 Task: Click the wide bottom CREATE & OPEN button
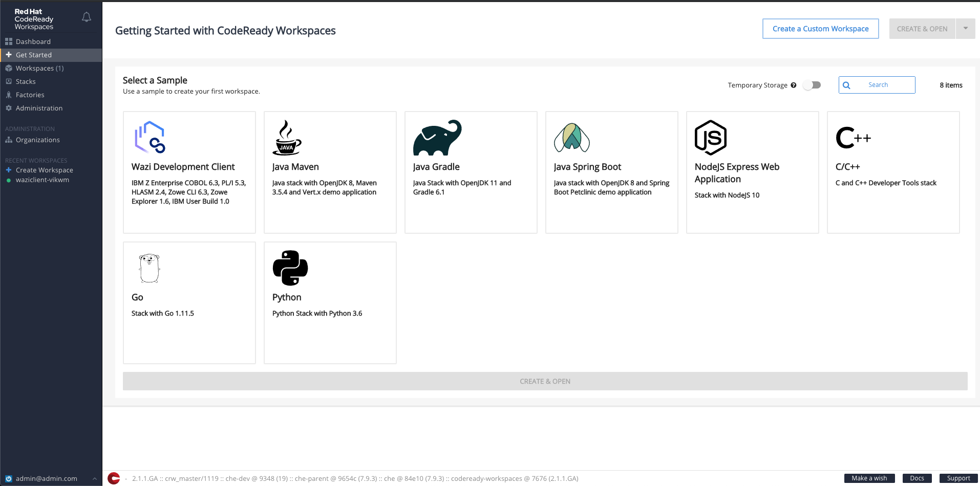coord(545,381)
